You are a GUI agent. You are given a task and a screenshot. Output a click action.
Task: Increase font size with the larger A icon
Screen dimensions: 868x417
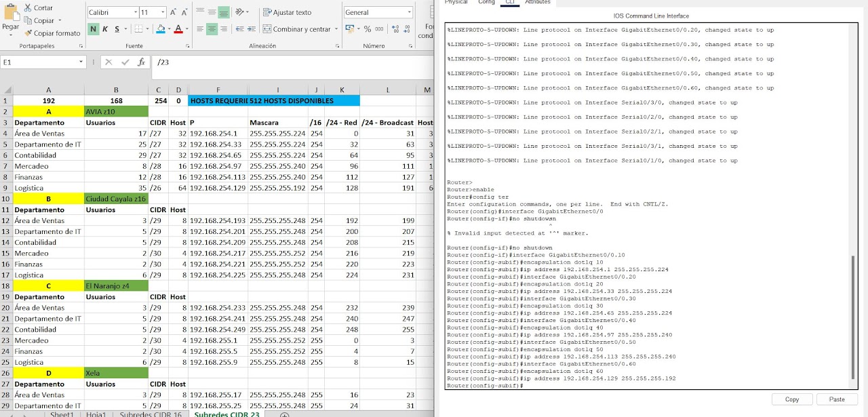174,12
